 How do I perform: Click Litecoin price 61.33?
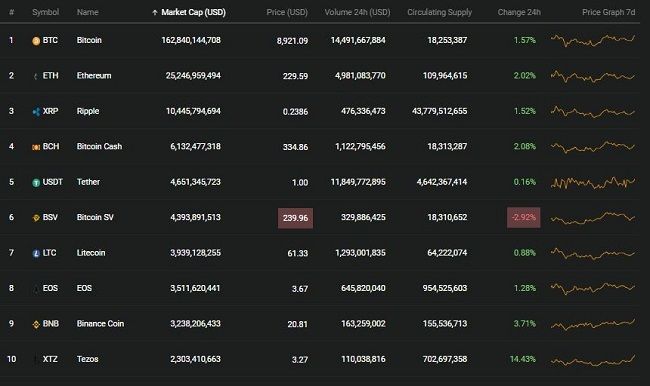(298, 253)
